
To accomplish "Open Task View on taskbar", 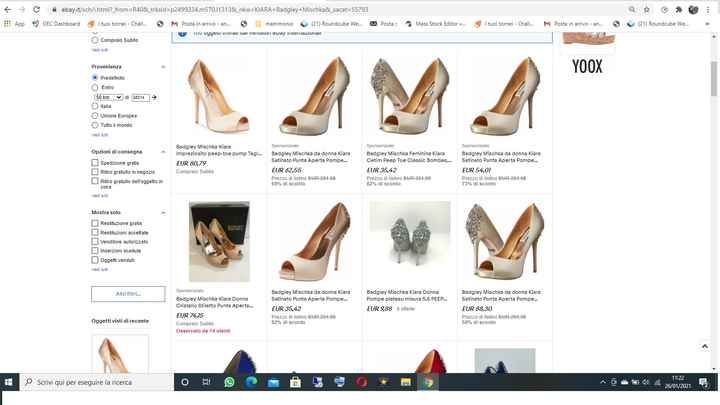I will coord(206,382).
